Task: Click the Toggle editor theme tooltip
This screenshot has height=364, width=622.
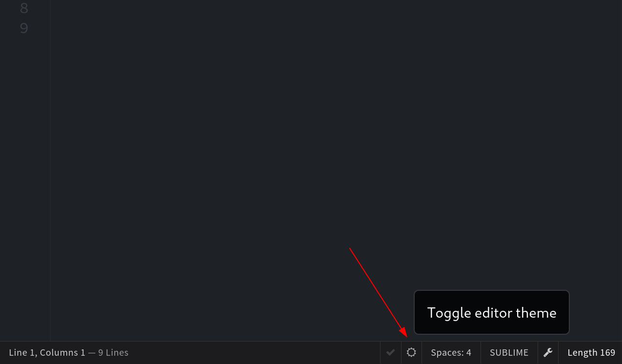Action: coord(492,312)
